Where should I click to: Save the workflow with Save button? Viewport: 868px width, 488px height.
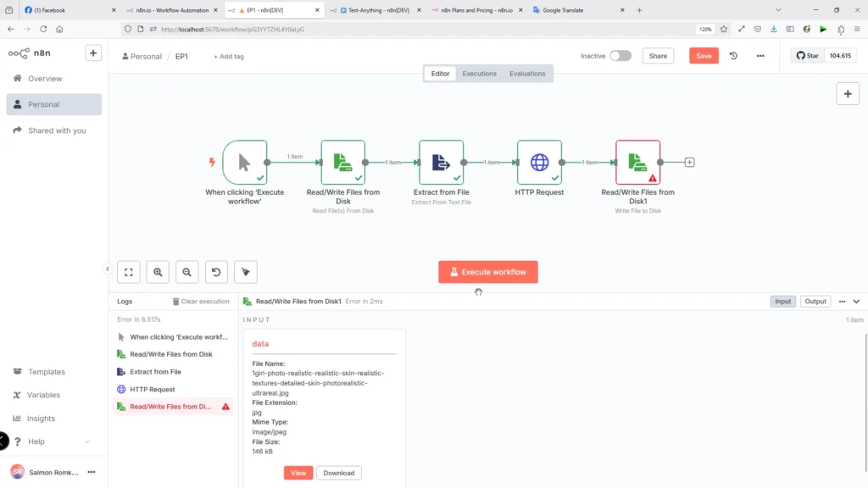(x=704, y=56)
